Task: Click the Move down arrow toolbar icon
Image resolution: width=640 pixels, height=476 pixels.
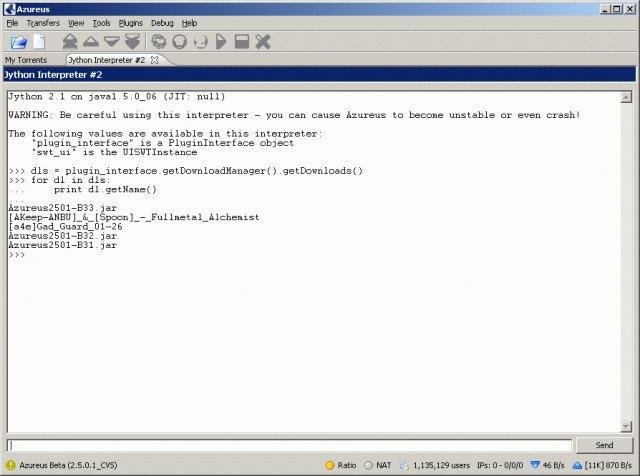Action: tap(111, 42)
